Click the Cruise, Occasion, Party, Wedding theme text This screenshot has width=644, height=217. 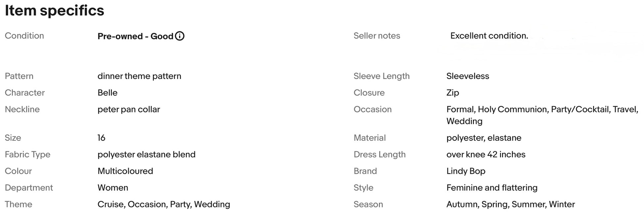(x=164, y=204)
